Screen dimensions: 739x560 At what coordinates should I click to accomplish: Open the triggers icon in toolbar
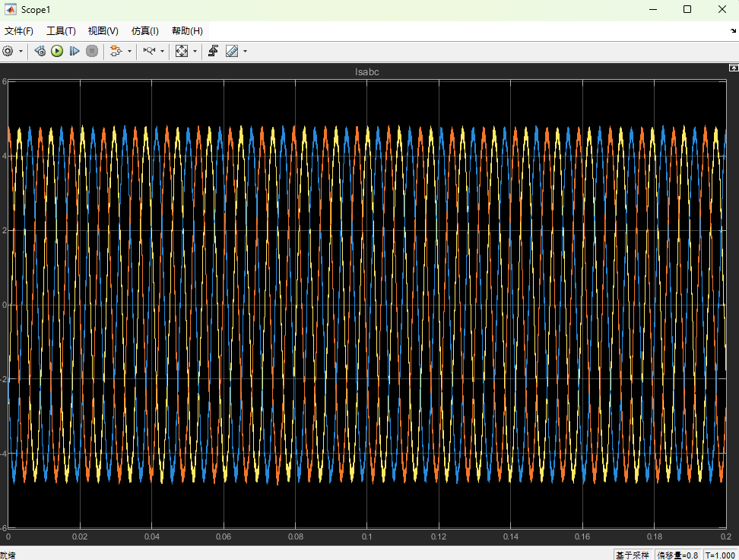213,51
